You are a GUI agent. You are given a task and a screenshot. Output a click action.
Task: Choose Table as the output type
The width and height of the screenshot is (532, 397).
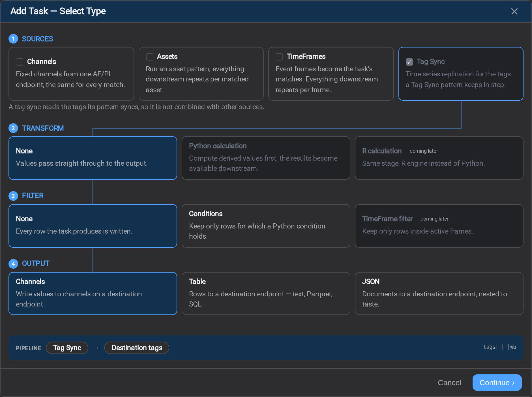tap(266, 294)
